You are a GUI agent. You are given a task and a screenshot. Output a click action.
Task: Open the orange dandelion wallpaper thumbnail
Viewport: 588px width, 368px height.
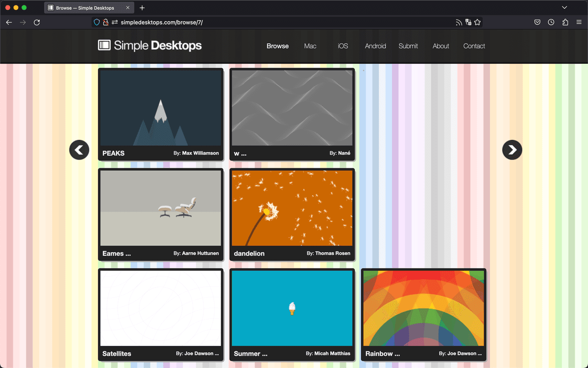292,208
